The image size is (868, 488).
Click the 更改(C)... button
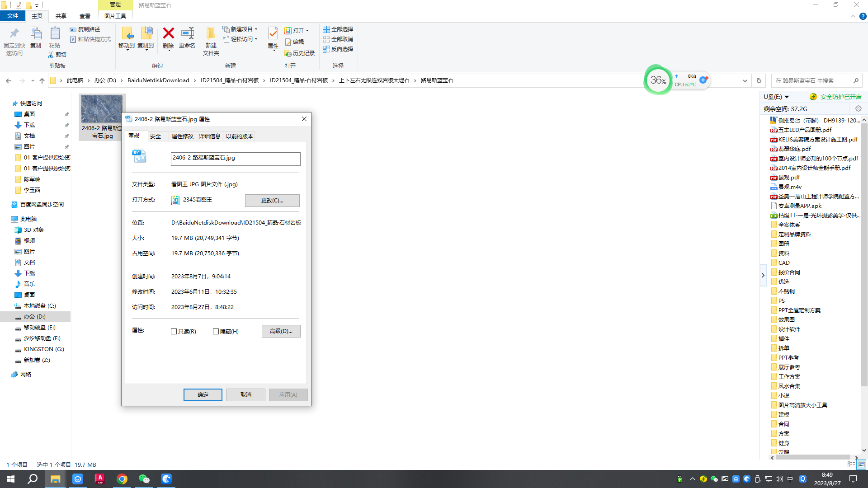272,200
